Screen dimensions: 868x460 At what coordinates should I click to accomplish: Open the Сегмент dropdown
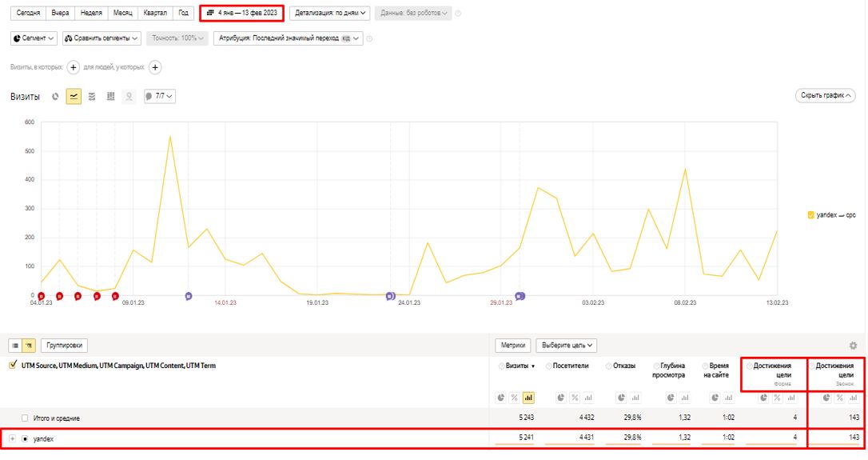[x=34, y=38]
